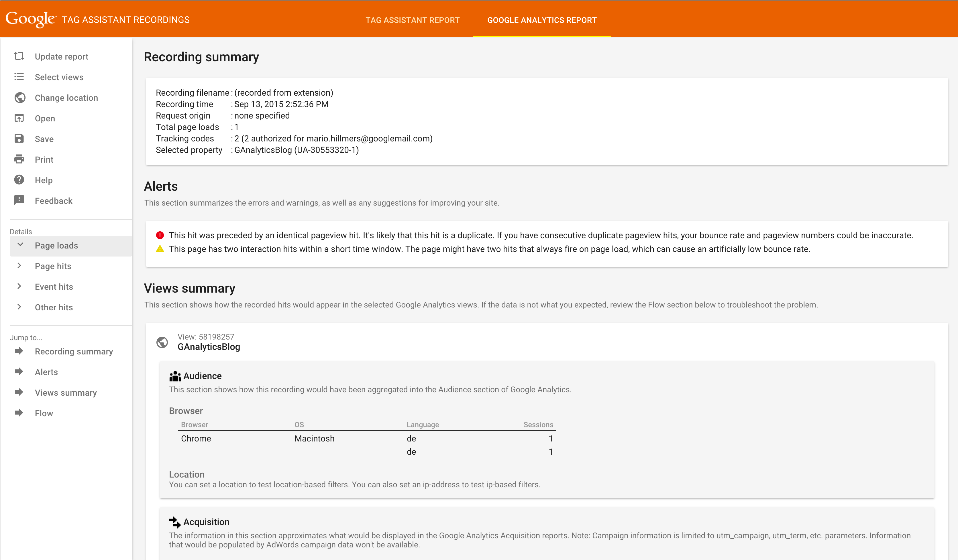Click the Recording time Sep 13, 2015 value
Screen dimensions: 958x560
pos(281,104)
